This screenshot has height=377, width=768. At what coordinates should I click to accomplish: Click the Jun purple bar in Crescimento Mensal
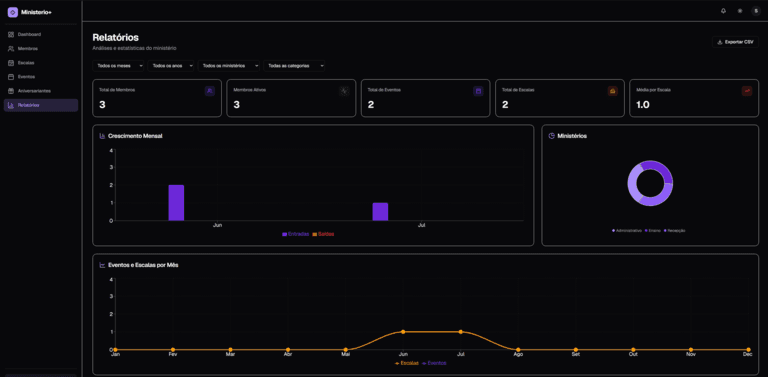point(176,203)
